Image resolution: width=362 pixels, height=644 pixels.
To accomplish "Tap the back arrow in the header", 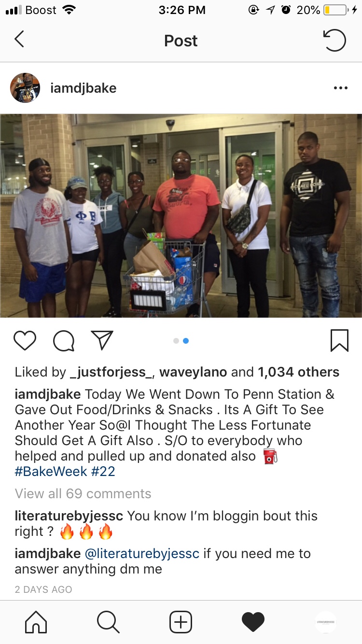I will tap(19, 40).
